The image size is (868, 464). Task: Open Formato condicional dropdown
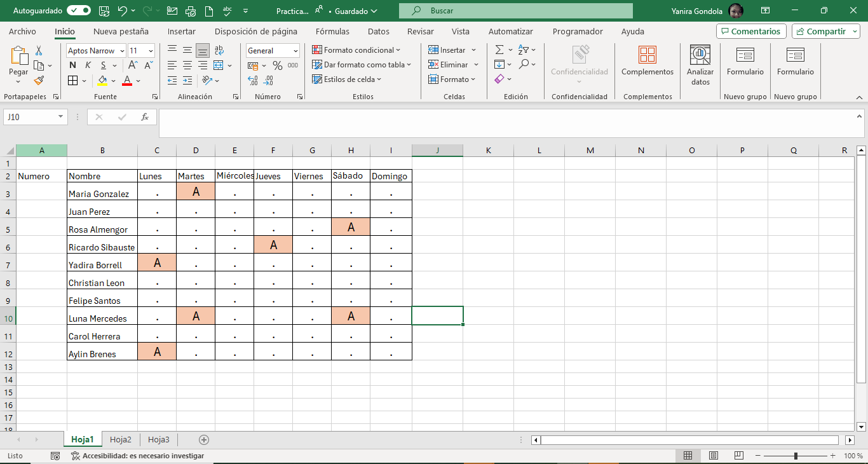[x=356, y=50]
